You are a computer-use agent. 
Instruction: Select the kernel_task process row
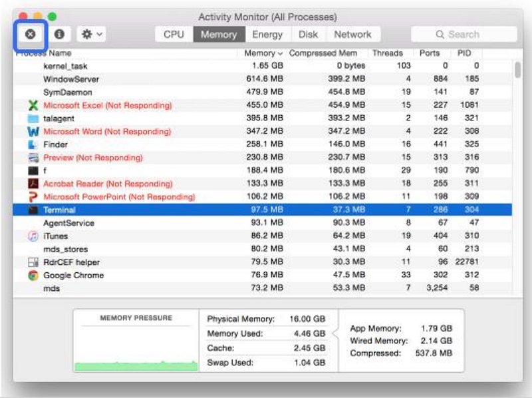[x=262, y=66]
